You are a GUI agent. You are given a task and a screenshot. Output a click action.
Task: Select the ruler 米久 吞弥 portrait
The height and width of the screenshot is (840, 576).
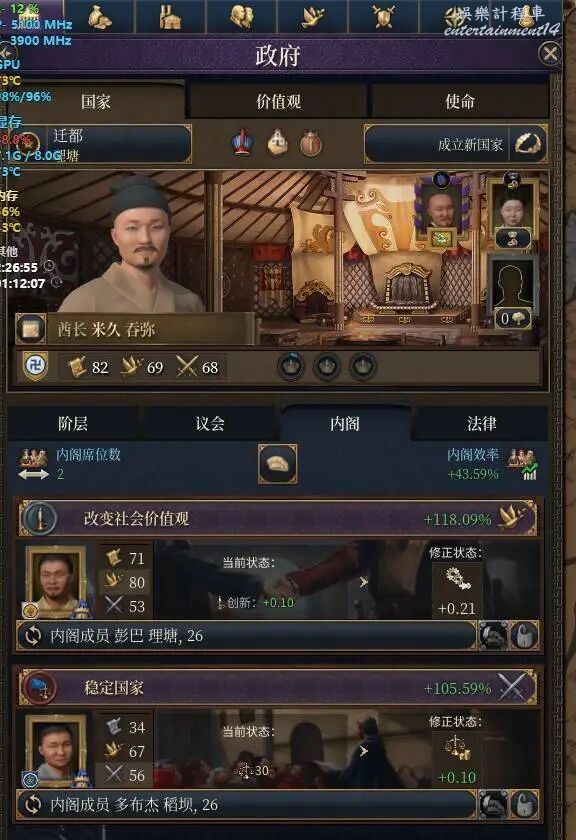click(130, 244)
